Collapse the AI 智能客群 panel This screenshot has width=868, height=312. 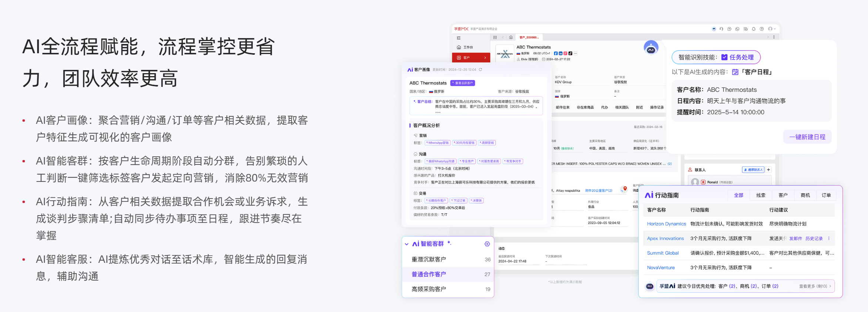click(407, 244)
